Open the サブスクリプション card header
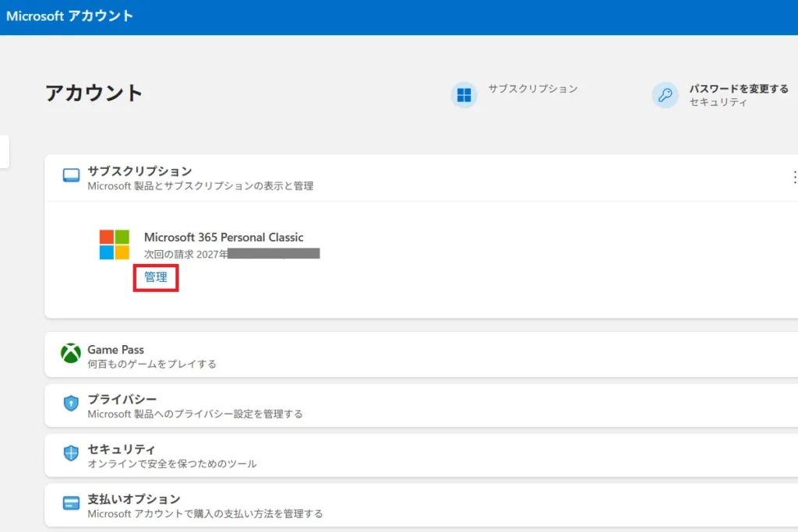 point(422,178)
